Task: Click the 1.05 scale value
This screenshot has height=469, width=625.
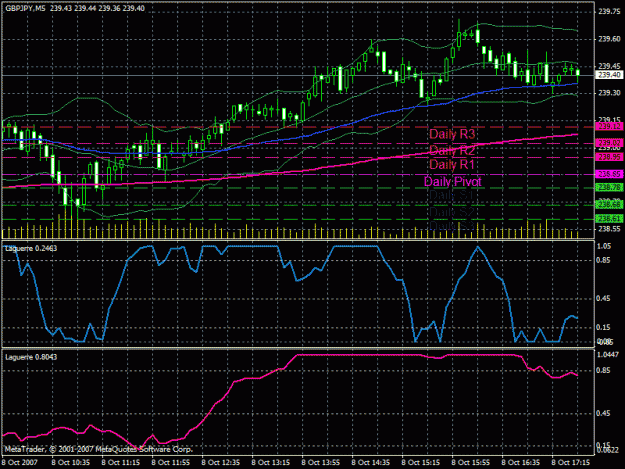Action: [604, 247]
